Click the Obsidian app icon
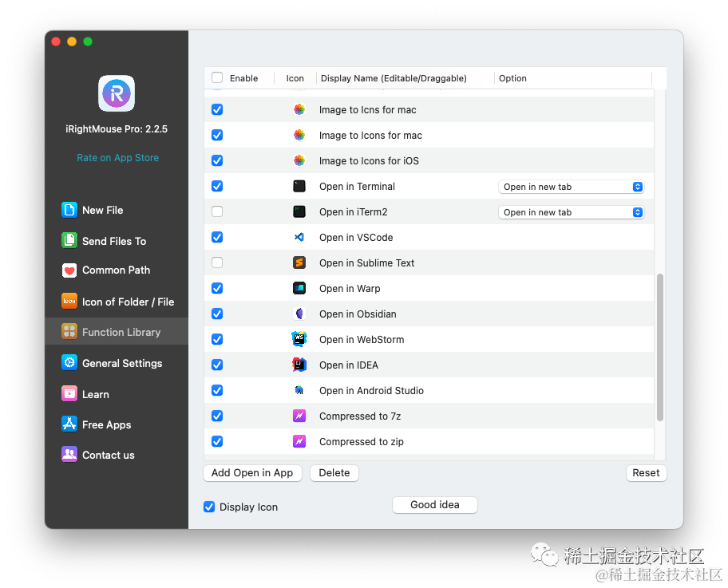 pyautogui.click(x=299, y=314)
